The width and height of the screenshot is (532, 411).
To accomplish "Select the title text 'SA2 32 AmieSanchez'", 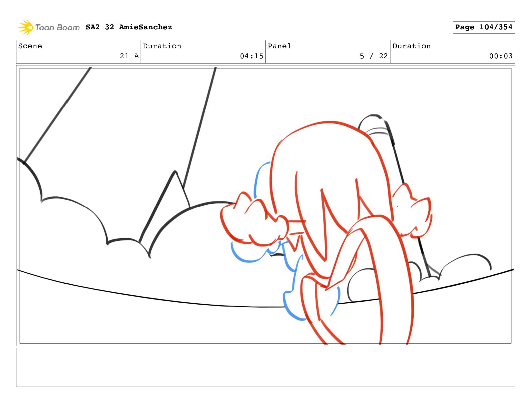I will point(129,27).
